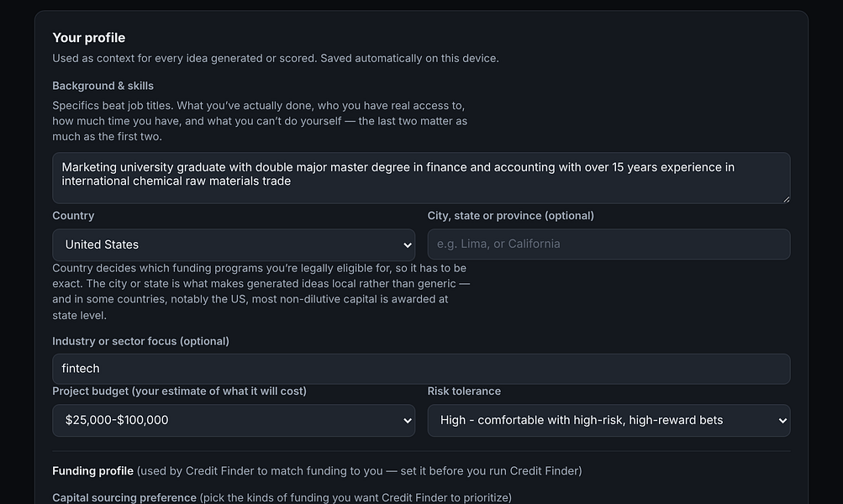Open the United States country dropdown
843x504 pixels.
coord(234,245)
